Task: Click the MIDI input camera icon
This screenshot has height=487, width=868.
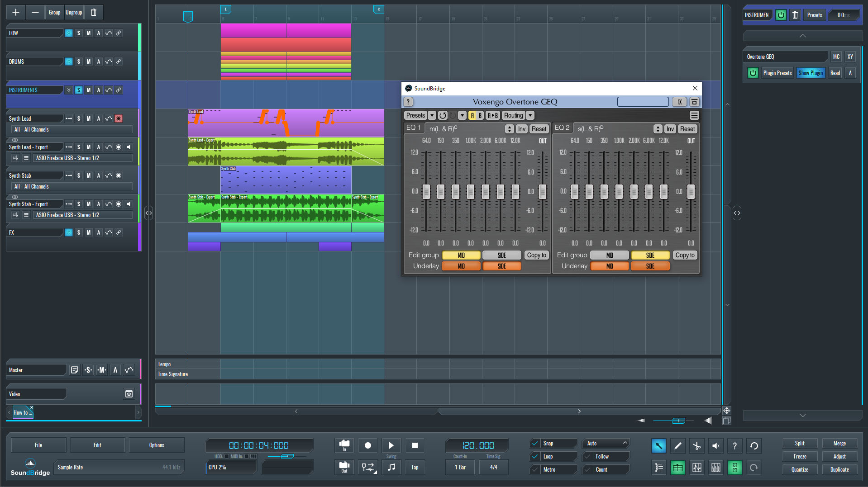Action: [344, 445]
